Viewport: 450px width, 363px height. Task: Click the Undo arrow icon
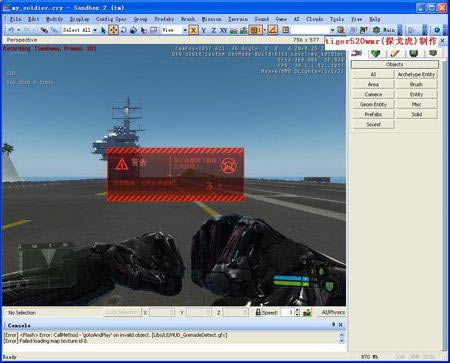click(11, 30)
